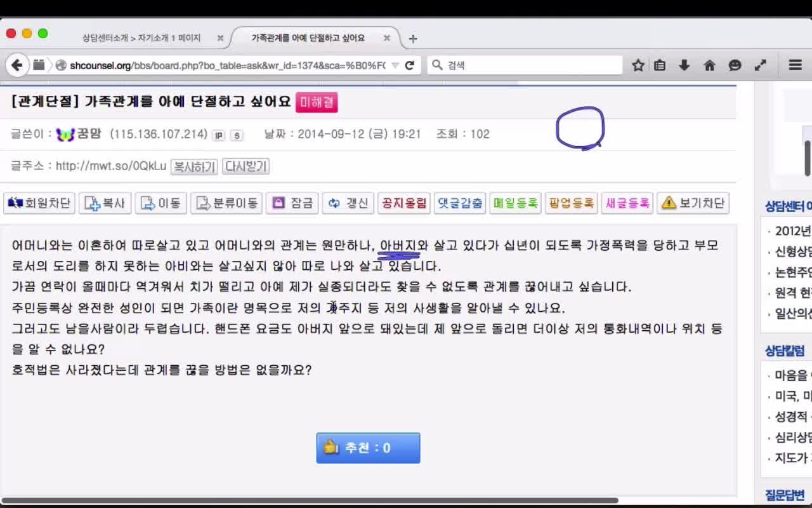Open URL history dropdown arrow
Image resolution: width=812 pixels, height=508 pixels.
(395, 65)
